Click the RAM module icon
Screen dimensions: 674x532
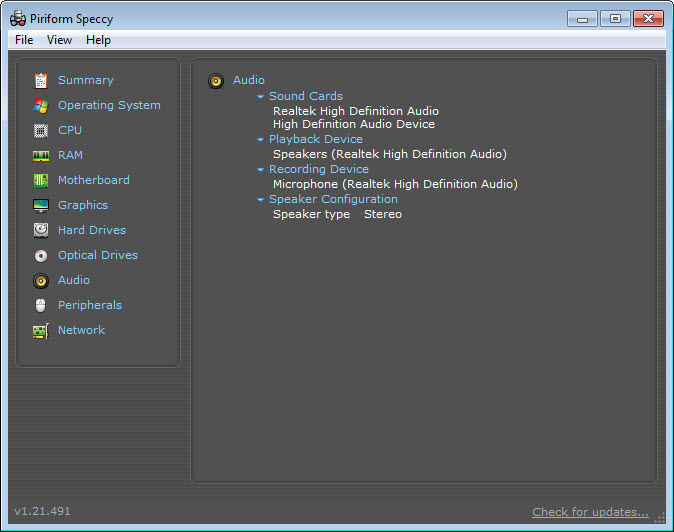click(41, 156)
